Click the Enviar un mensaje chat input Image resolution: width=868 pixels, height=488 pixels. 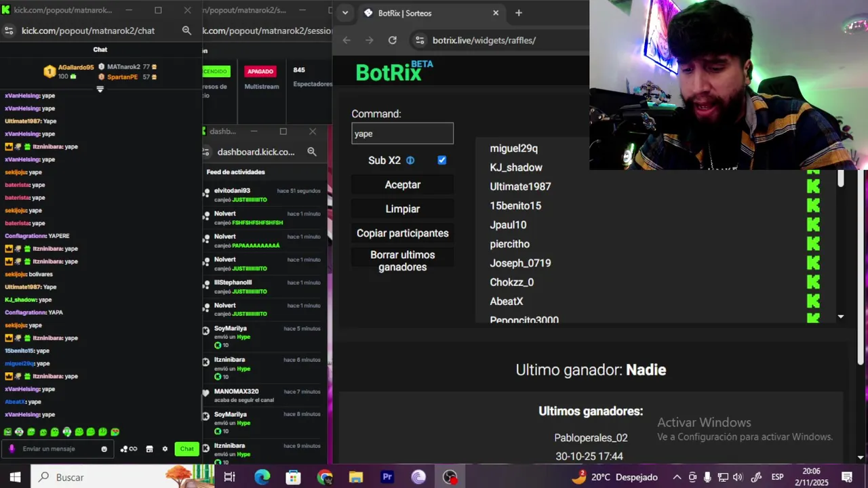coord(58,449)
